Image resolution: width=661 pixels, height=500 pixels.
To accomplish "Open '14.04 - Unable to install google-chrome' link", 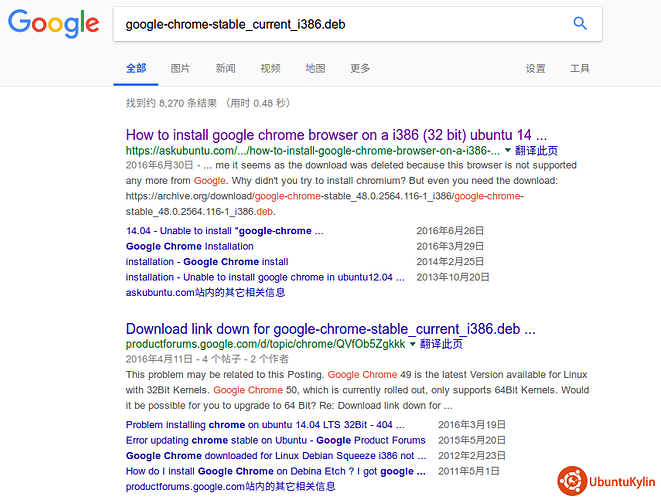I will [x=225, y=231].
